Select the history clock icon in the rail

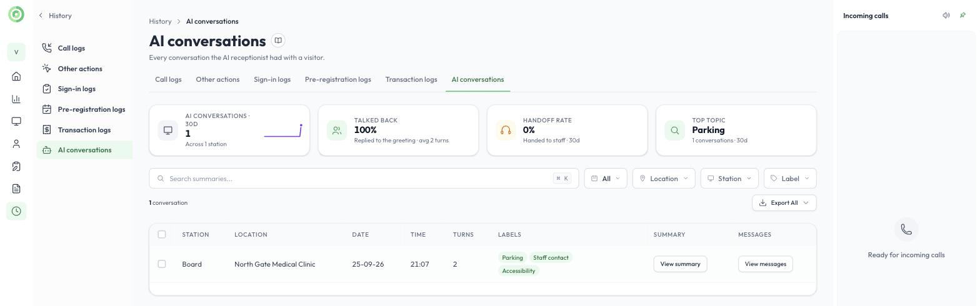coord(16,211)
